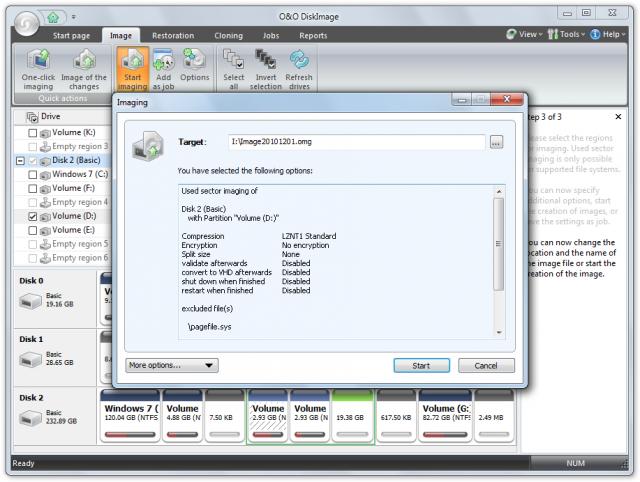640x482 pixels.
Task: Click the O&O application orb button
Action: pyautogui.click(x=26, y=23)
